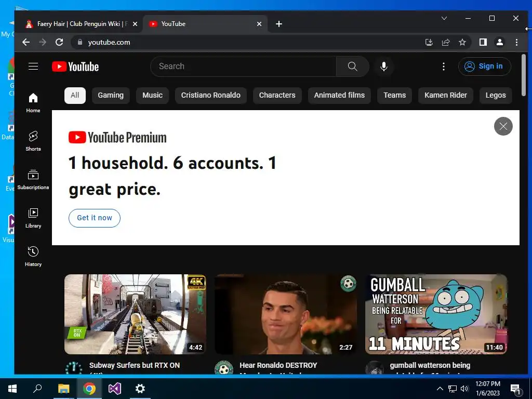Select the YouTube browser tab
The image size is (532, 399).
point(205,24)
